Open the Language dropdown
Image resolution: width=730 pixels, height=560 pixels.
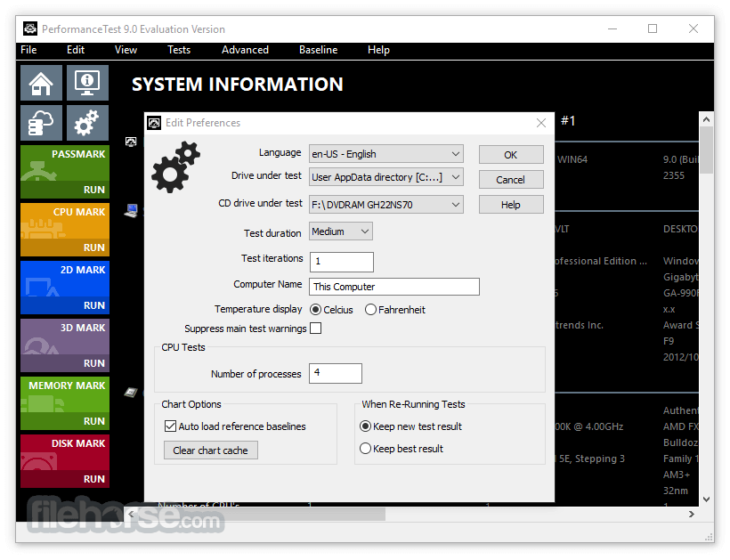pos(386,154)
